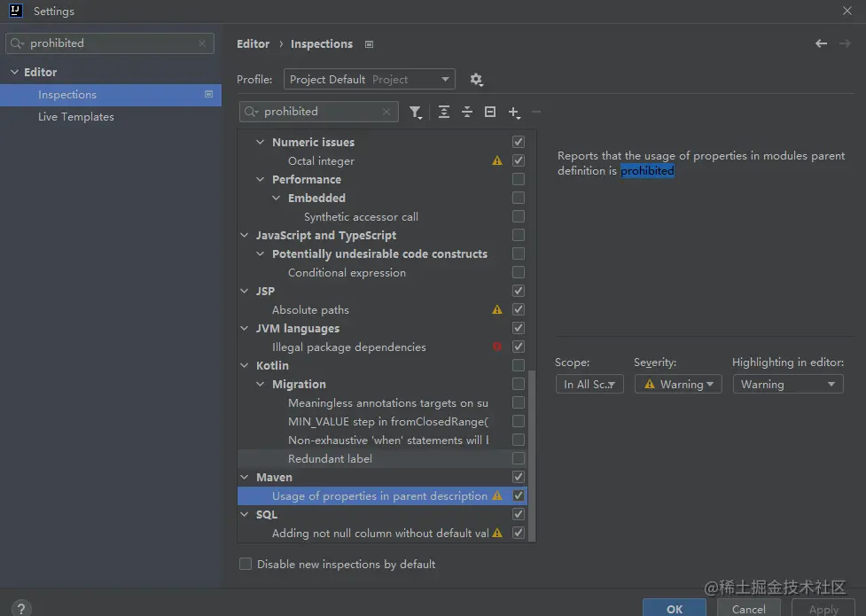Click the Apply button
The height and width of the screenshot is (616, 866).
click(823, 608)
